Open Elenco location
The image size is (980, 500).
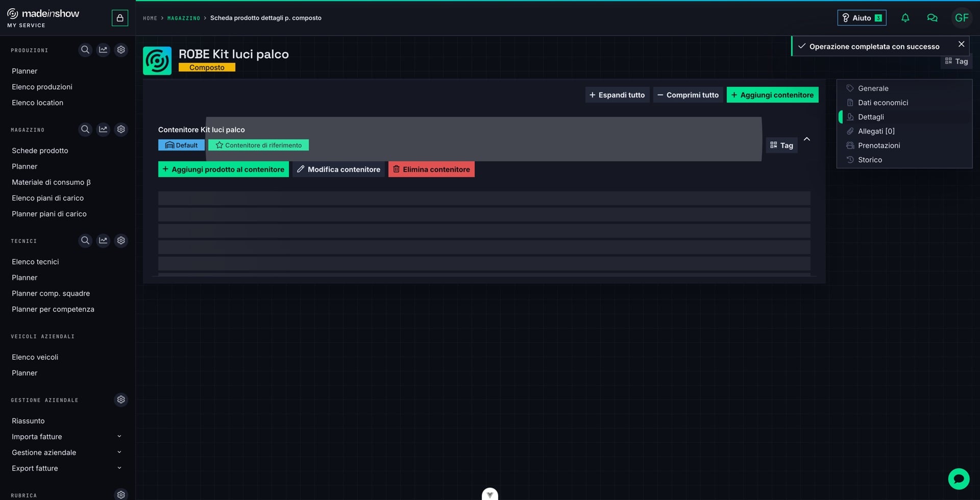coord(37,103)
